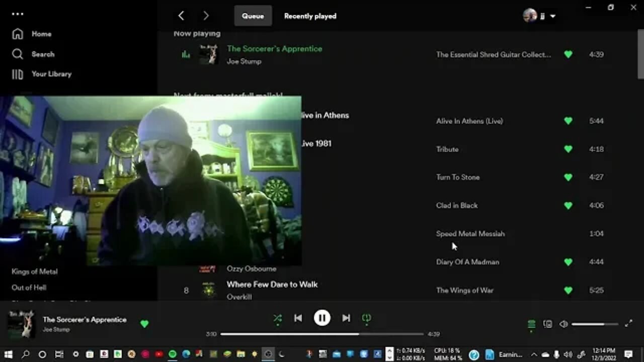Adjust the volume slider
Screen dimensions: 644x362
pyautogui.click(x=594, y=324)
